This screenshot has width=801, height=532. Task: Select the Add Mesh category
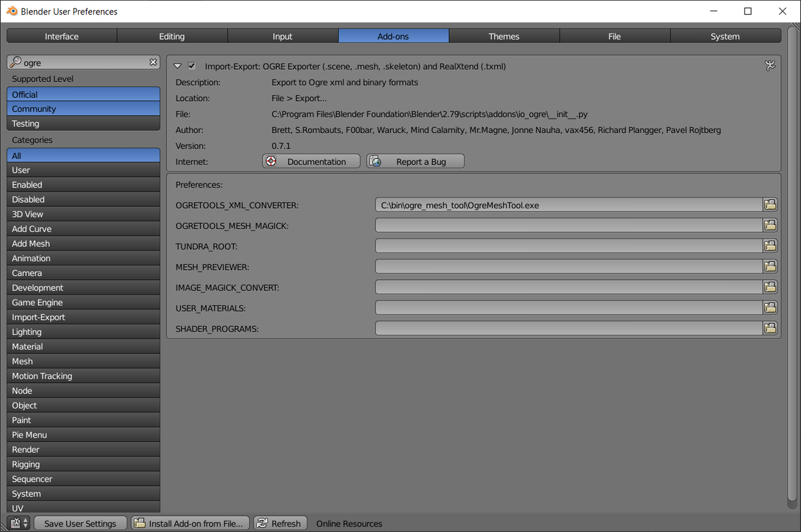[x=84, y=243]
